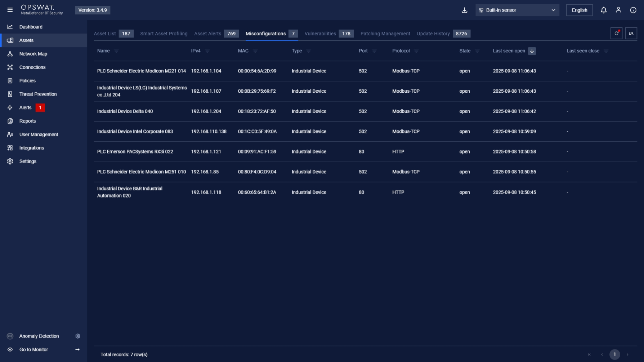Click MAC address 00:09:91:AC:F1:59
644x362 pixels.
click(x=257, y=152)
